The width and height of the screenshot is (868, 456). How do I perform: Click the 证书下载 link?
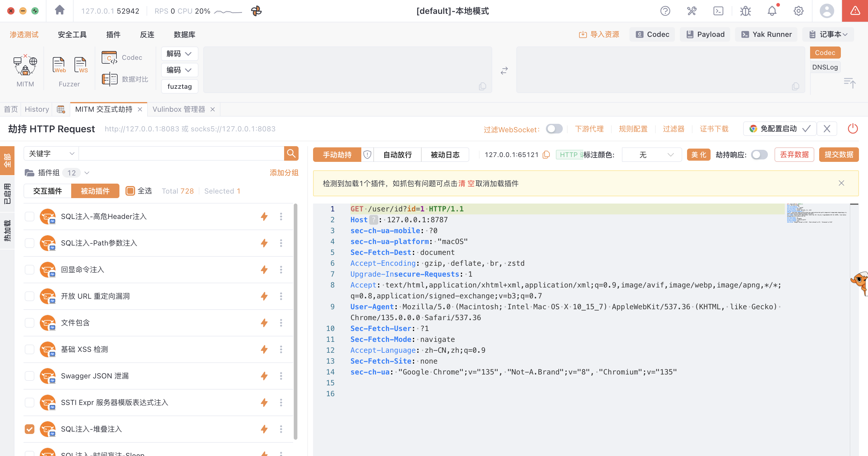coord(714,129)
